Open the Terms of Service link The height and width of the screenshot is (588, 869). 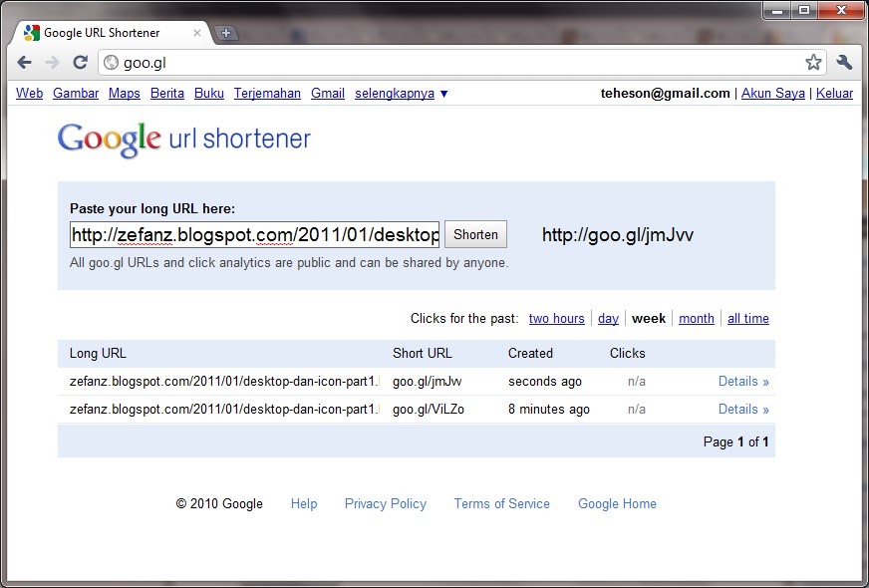pyautogui.click(x=502, y=503)
